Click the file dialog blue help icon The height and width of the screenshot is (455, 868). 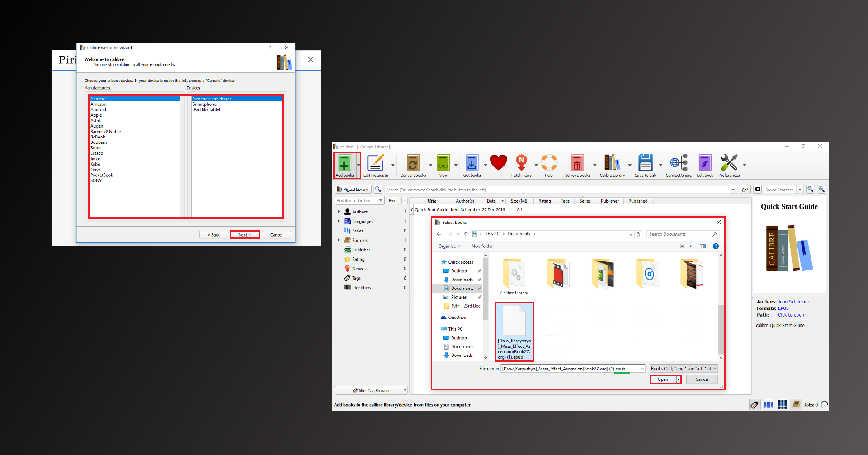pos(716,246)
